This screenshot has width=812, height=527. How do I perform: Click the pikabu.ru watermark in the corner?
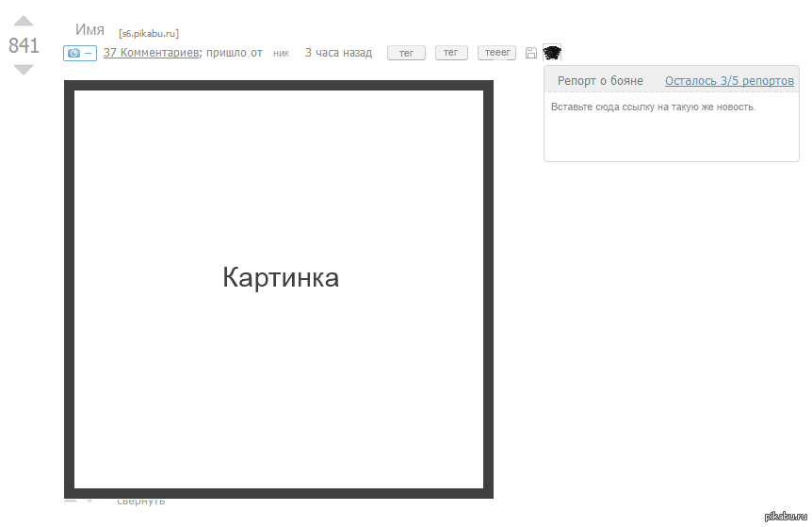click(x=786, y=516)
